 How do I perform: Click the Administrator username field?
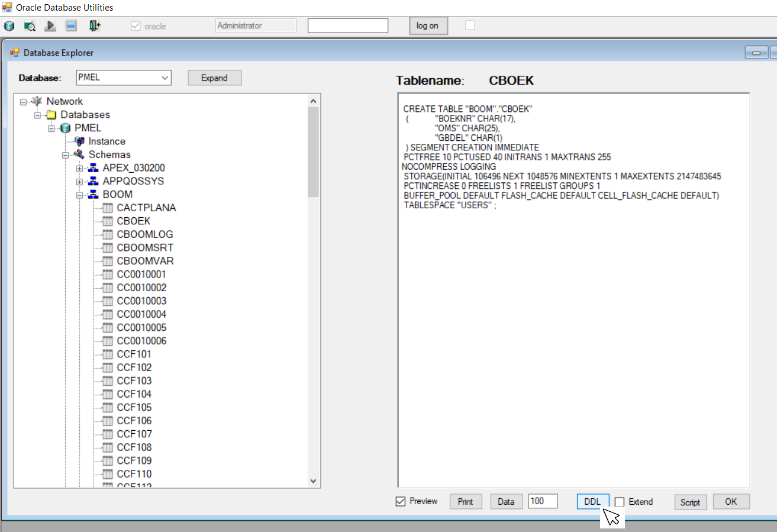(x=256, y=26)
